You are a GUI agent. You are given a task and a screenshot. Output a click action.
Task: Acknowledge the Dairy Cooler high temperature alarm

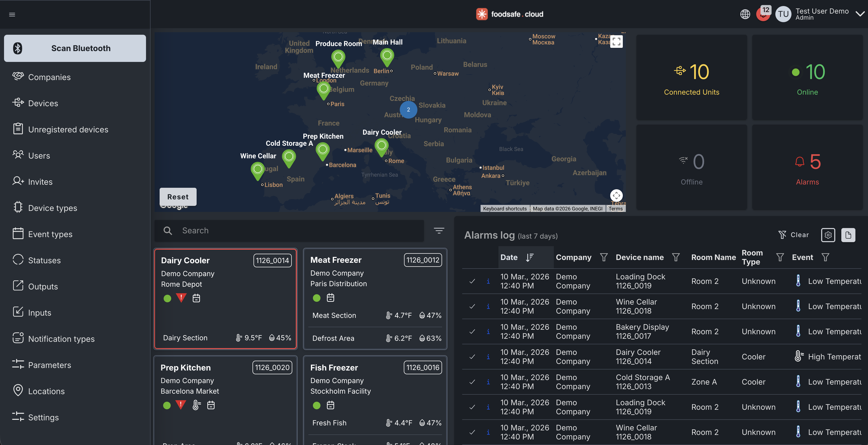tap(472, 357)
